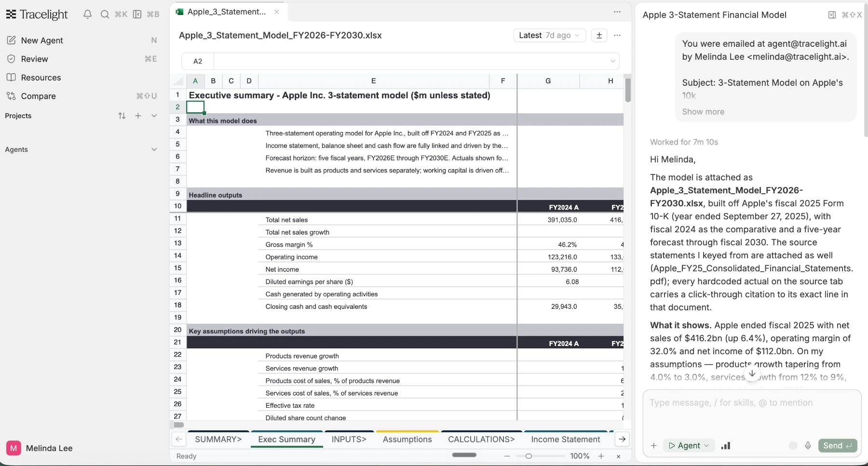This screenshot has height=466, width=868.
Task: Open the Melinda Lee user profile
Action: coord(40,448)
